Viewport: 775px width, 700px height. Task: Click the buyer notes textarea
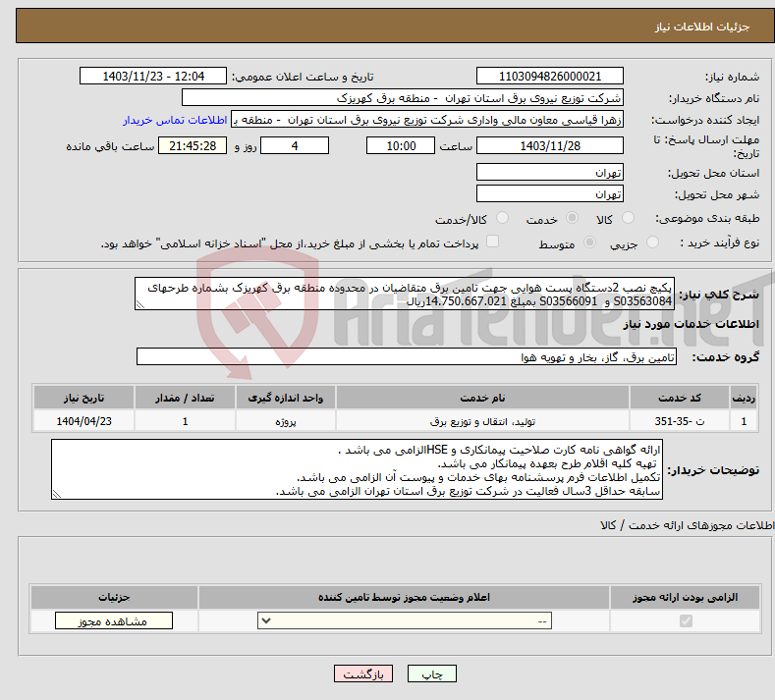[357, 470]
